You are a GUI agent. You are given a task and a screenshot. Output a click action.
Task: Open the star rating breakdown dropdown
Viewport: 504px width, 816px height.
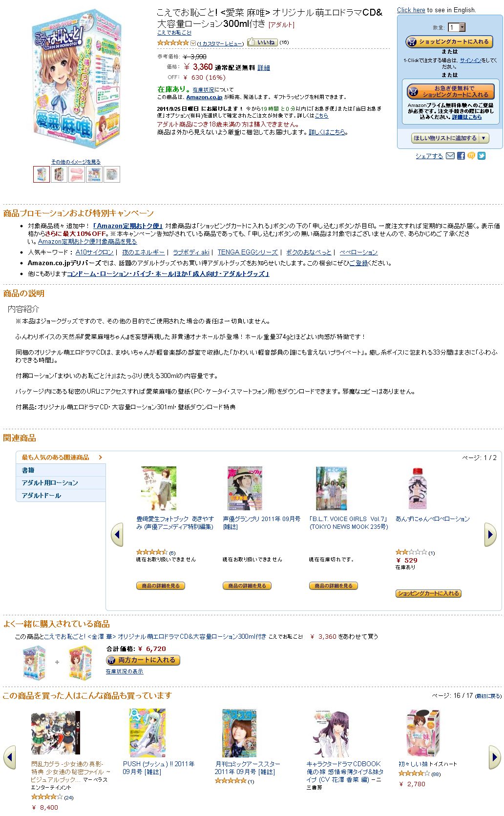pos(193,43)
